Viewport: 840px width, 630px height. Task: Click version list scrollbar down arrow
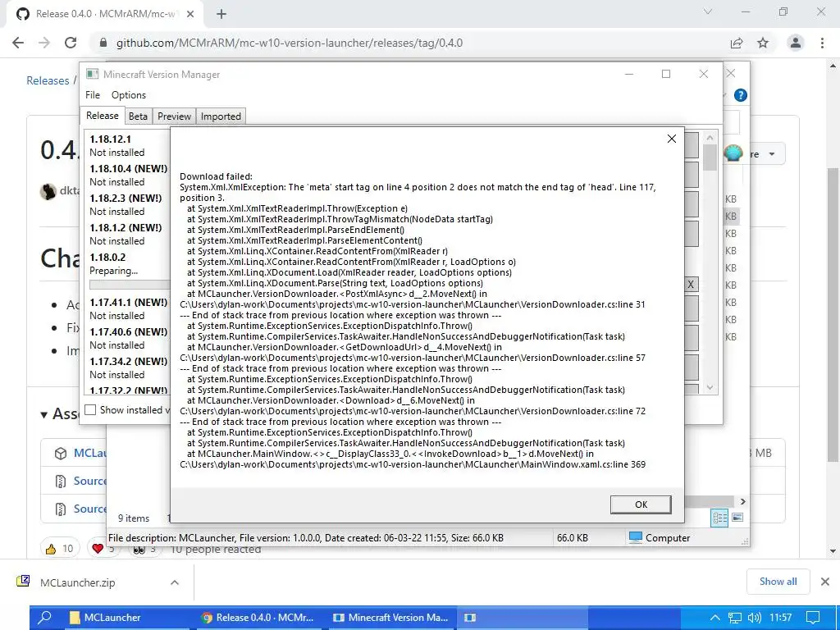(710, 387)
